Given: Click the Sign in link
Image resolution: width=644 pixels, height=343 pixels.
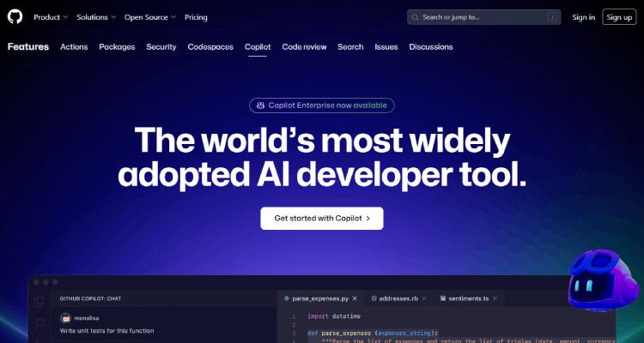Looking at the screenshot, I should [583, 17].
